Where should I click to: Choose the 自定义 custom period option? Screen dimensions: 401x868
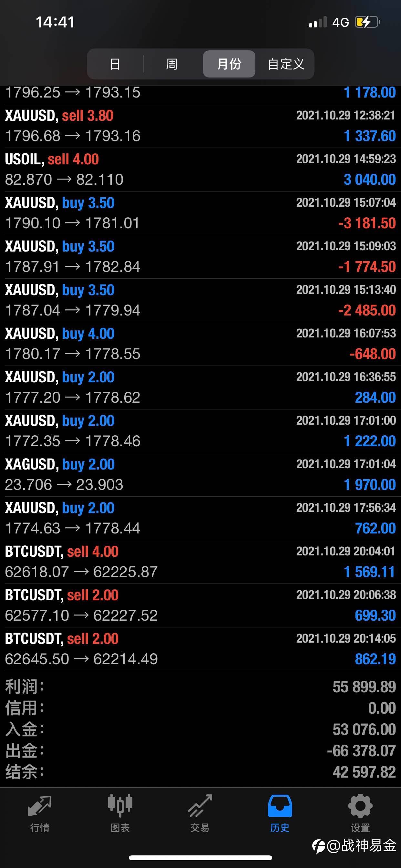[286, 64]
